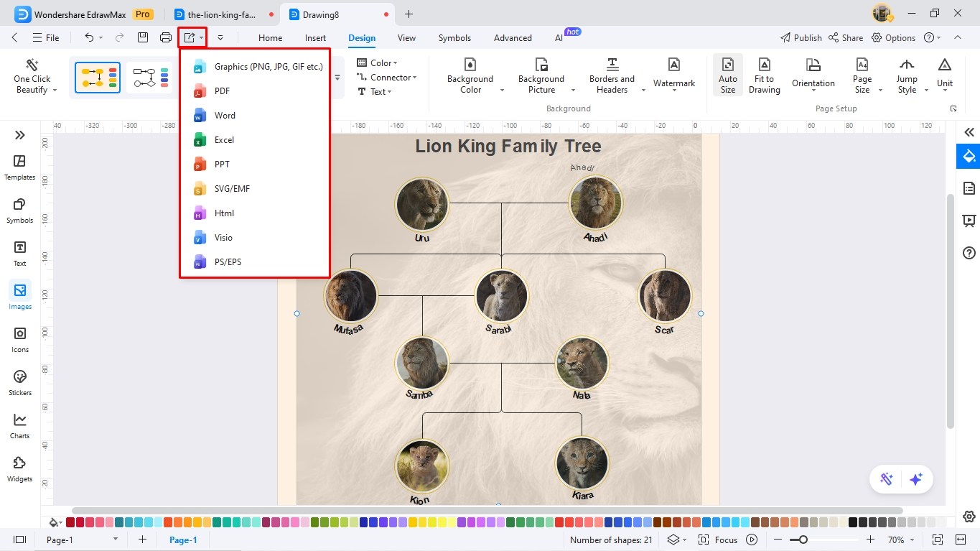Click the magic wand AI floating button
Image resolution: width=980 pixels, height=551 pixels.
(x=887, y=479)
